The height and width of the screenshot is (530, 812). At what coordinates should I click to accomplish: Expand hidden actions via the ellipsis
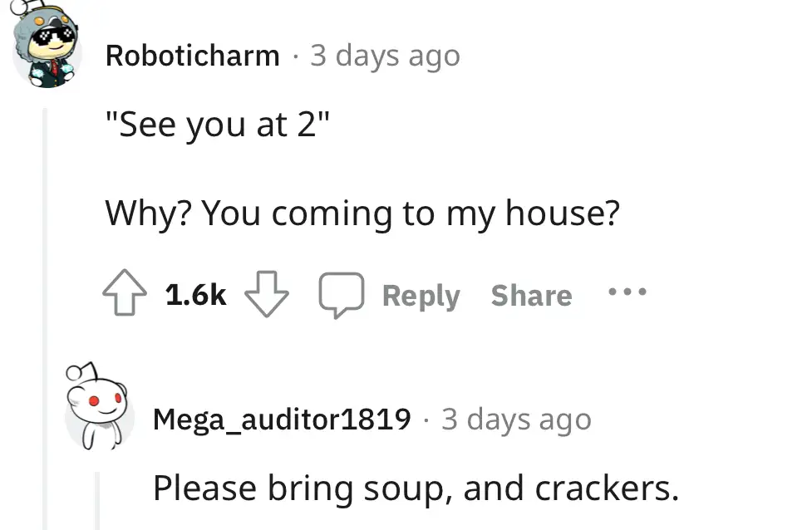point(627,292)
